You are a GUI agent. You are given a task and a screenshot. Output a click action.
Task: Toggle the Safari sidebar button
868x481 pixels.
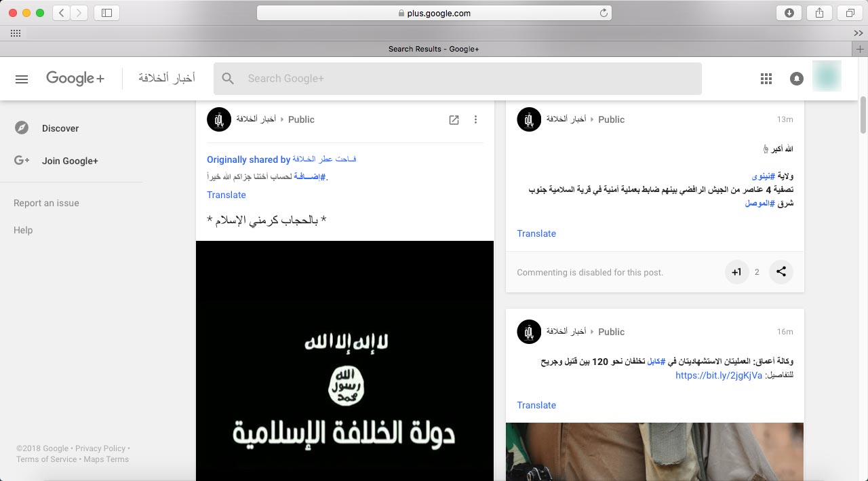click(x=106, y=13)
